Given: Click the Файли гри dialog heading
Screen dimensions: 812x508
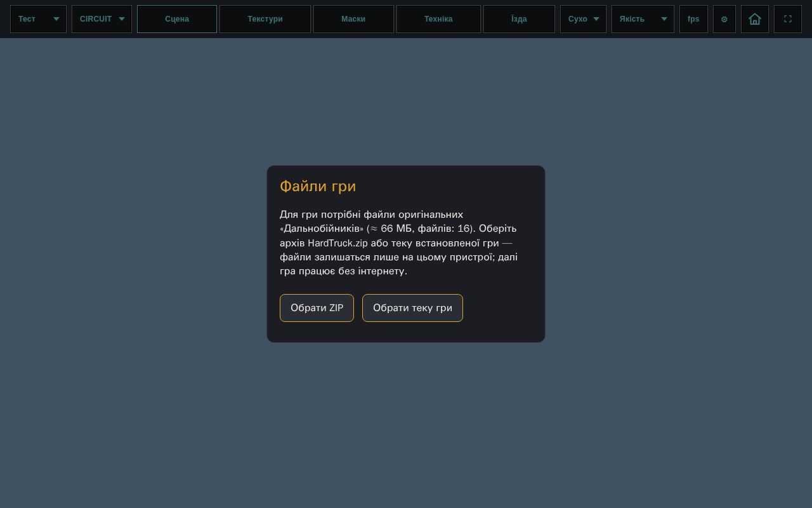Looking at the screenshot, I should (x=318, y=186).
